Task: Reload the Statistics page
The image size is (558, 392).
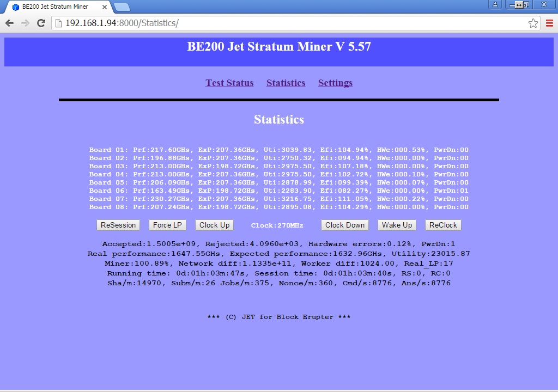Action: coord(41,23)
